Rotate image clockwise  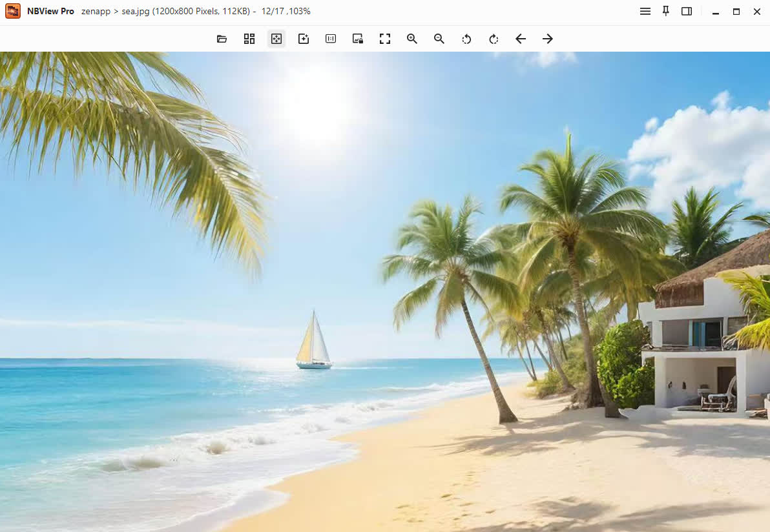[494, 39]
